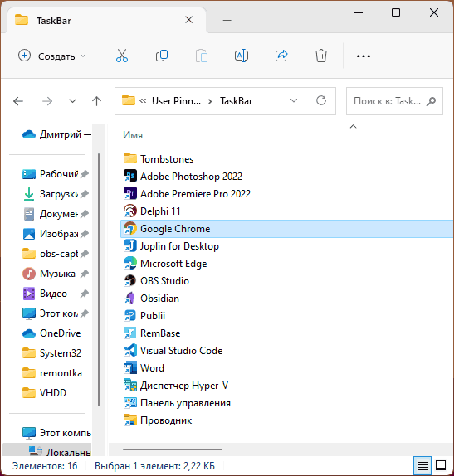Select Visual Studio Code shortcut icon
Image resolution: width=454 pixels, height=476 pixels.
(130, 350)
